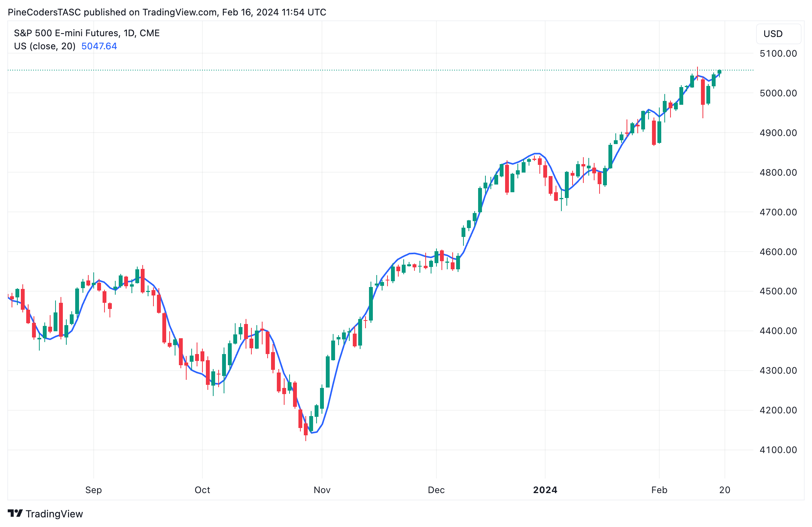The width and height of the screenshot is (812, 527).
Task: Click the 4100.00 price axis label
Action: tap(778, 450)
